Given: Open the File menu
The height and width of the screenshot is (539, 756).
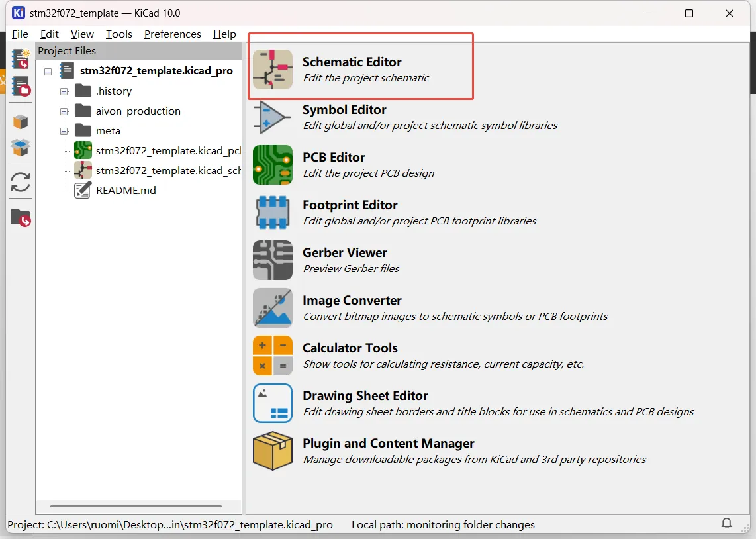Looking at the screenshot, I should pos(20,34).
